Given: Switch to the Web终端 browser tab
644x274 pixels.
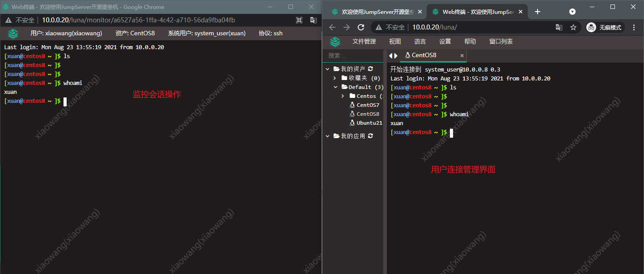Looking at the screenshot, I should pos(476,12).
